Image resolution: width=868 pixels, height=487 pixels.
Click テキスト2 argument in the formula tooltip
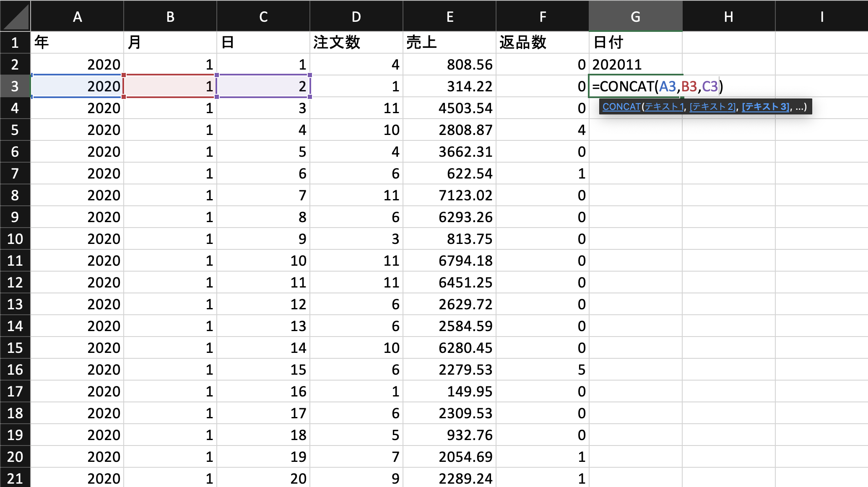tap(712, 107)
